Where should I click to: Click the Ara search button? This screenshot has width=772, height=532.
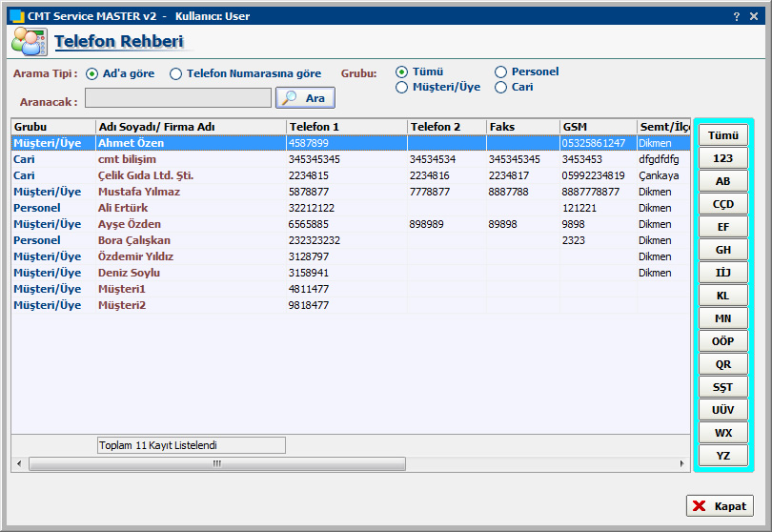coord(305,98)
